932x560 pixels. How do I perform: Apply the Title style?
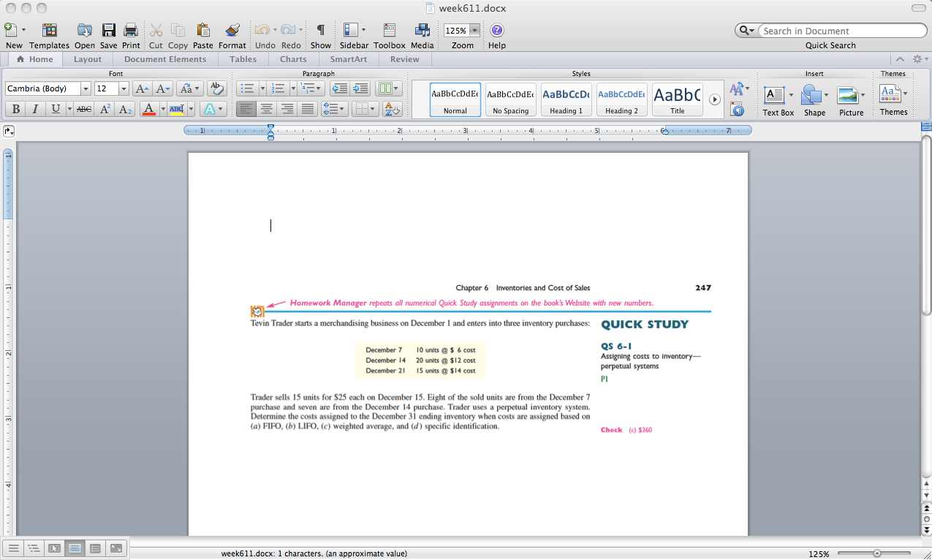pyautogui.click(x=678, y=99)
